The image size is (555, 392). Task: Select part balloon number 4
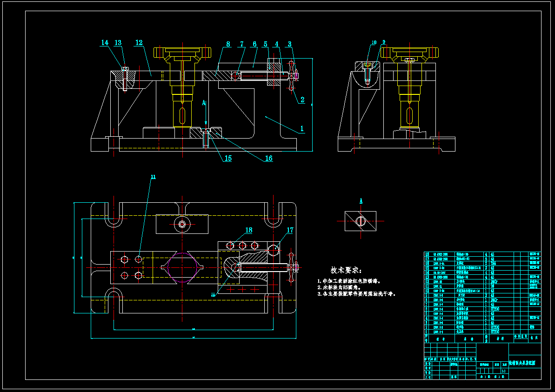click(277, 44)
